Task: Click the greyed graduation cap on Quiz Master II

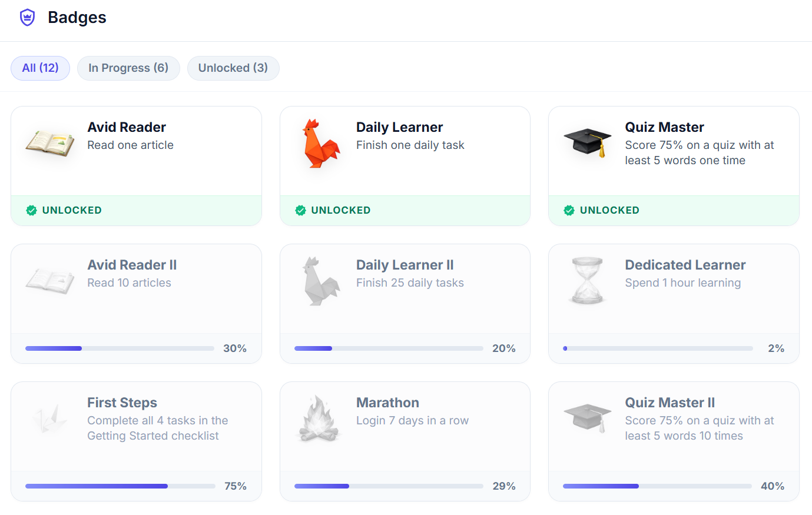Action: coord(588,418)
